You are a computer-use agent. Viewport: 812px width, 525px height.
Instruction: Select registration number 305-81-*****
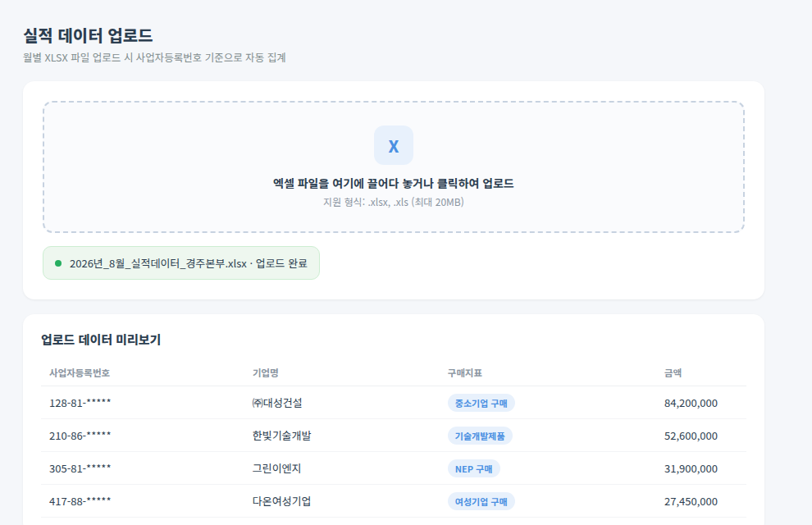click(x=80, y=468)
